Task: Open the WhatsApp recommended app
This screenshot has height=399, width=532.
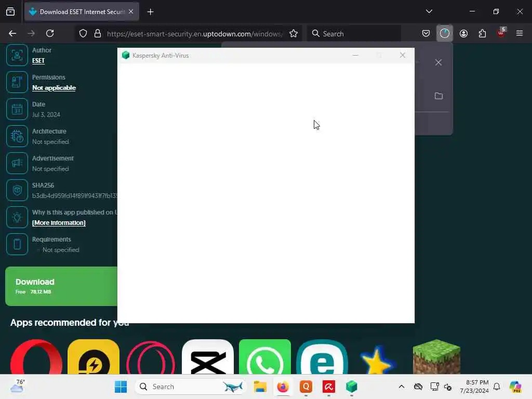Action: pyautogui.click(x=265, y=356)
